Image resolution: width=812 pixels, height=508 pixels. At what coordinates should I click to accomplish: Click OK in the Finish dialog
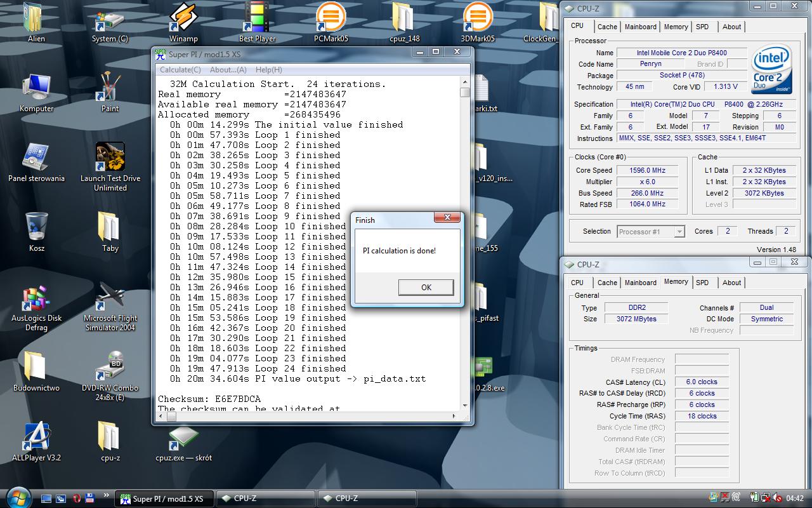pyautogui.click(x=426, y=288)
